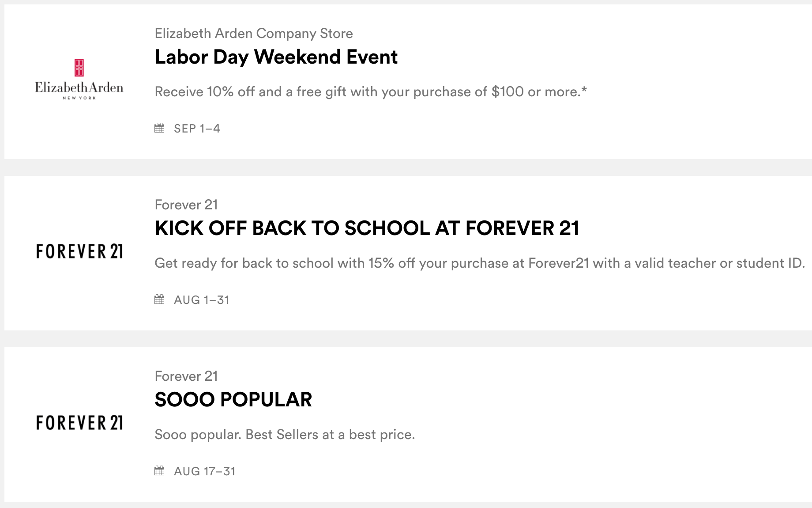This screenshot has height=508, width=812.
Task: Click the SEP 1–4 date label
Action: click(x=197, y=129)
